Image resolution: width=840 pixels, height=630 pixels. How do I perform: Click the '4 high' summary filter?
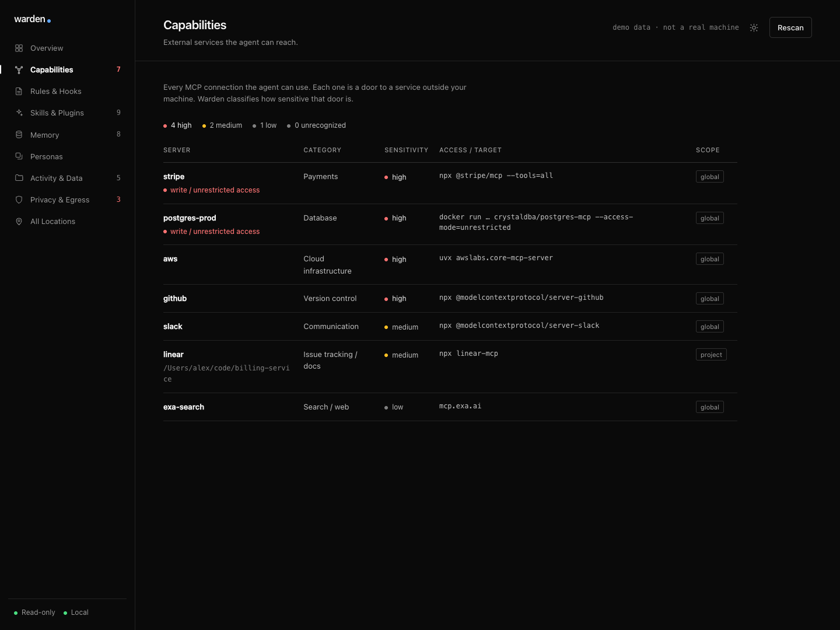[177, 125]
